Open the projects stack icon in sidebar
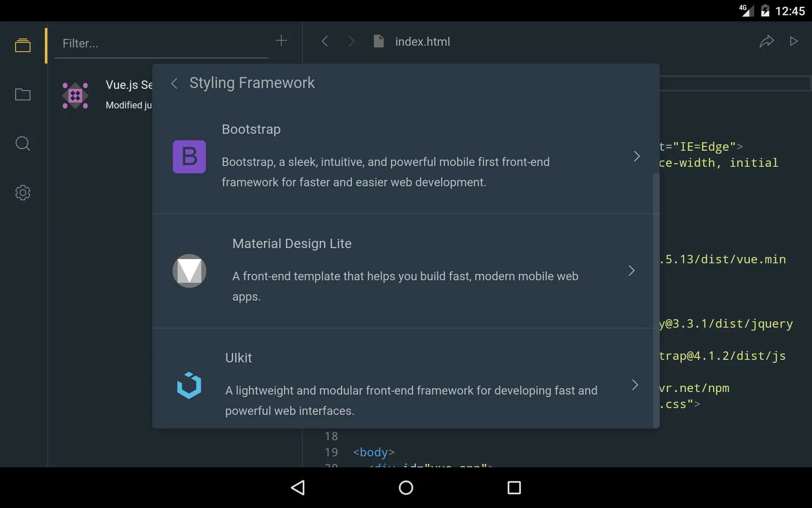Viewport: 812px width, 508px height. point(23,45)
